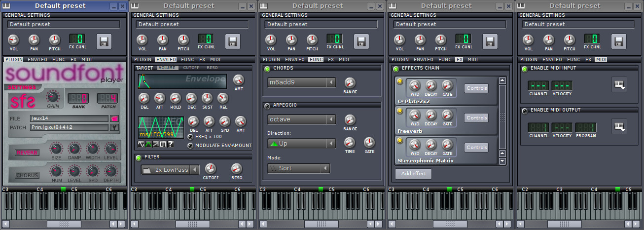Disable the Filter section LED
644x230 pixels.
(139, 157)
